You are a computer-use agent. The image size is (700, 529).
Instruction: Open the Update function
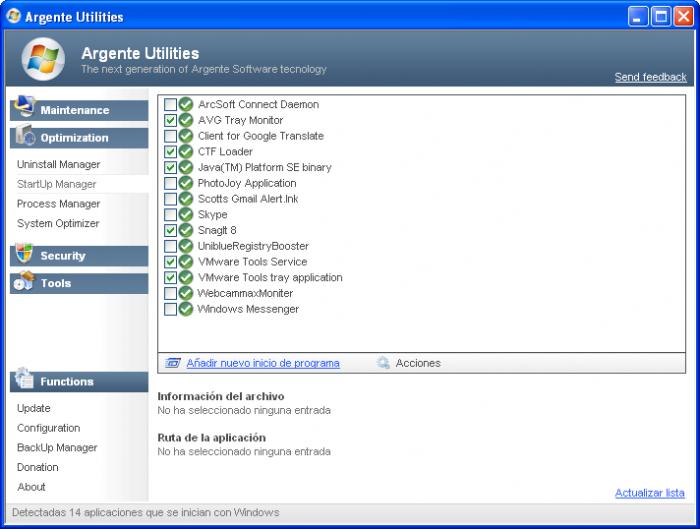point(33,408)
